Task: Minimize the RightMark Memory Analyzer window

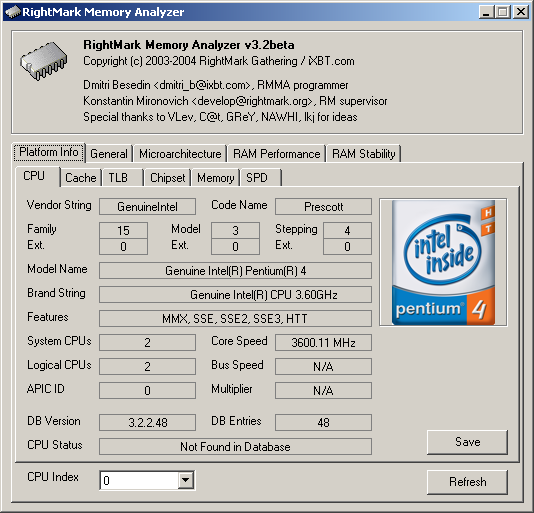Action: pyautogui.click(x=486, y=12)
